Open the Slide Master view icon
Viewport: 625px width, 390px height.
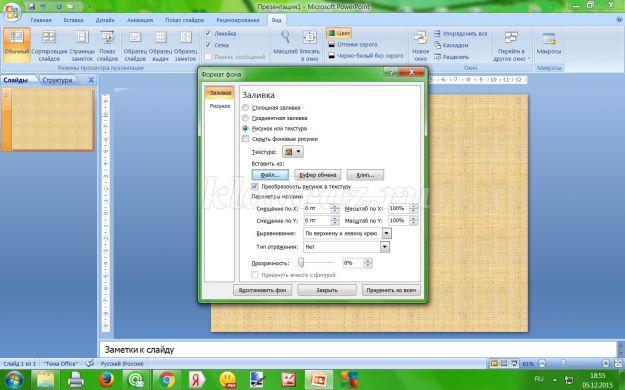click(x=135, y=37)
